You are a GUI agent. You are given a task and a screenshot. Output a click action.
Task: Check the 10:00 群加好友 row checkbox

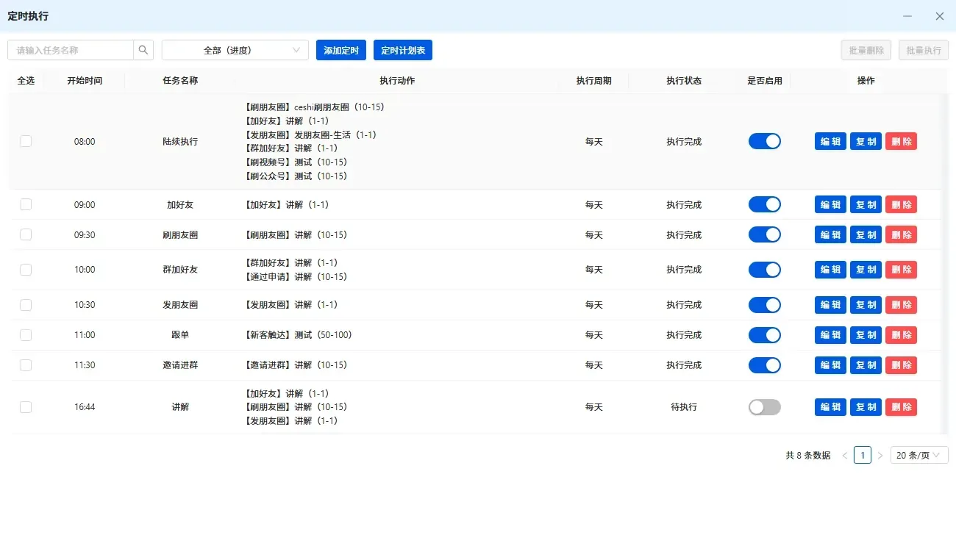click(26, 270)
